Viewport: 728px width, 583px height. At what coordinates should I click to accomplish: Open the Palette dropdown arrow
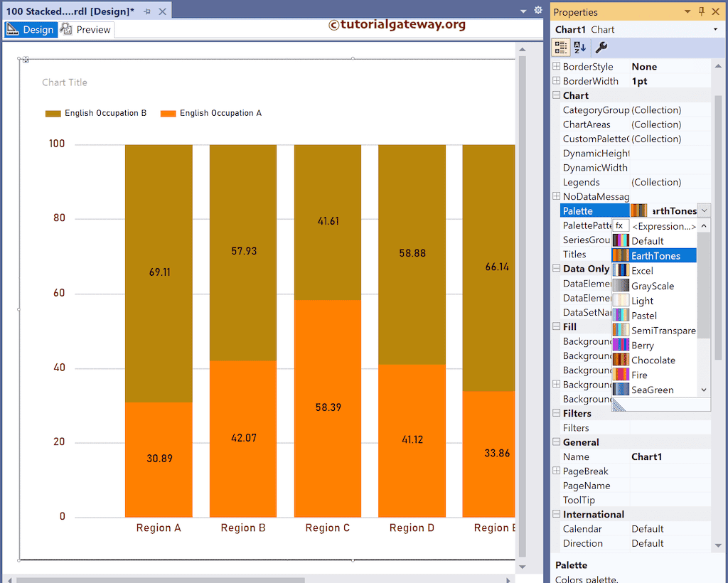point(704,210)
